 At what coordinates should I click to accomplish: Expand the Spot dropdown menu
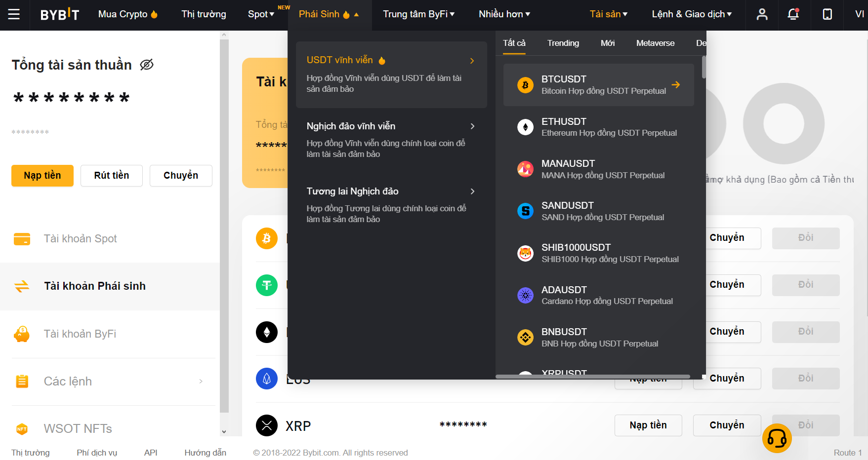tap(261, 14)
